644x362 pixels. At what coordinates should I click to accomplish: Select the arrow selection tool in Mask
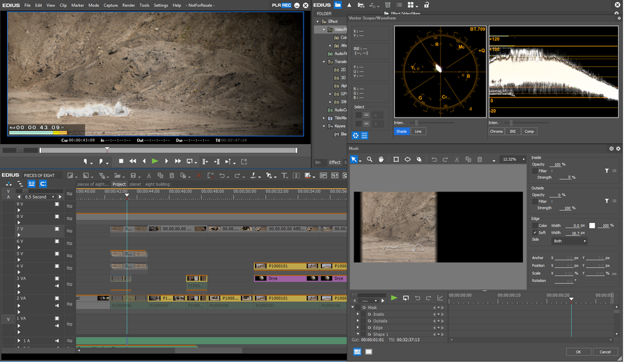(x=354, y=159)
